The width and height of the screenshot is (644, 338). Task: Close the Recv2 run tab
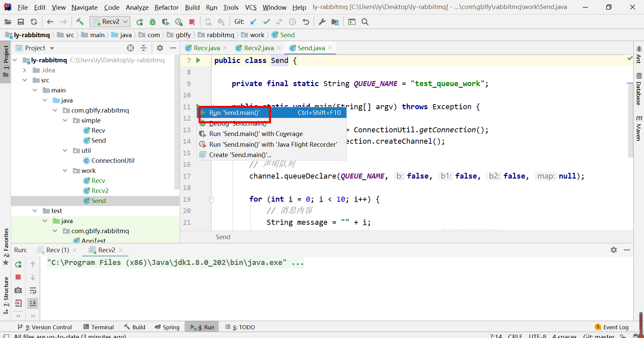point(121,250)
